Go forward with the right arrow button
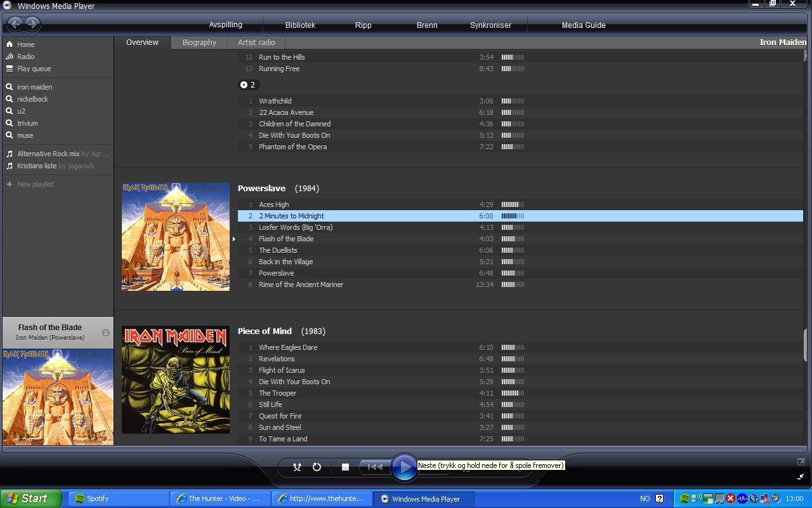 point(32,24)
